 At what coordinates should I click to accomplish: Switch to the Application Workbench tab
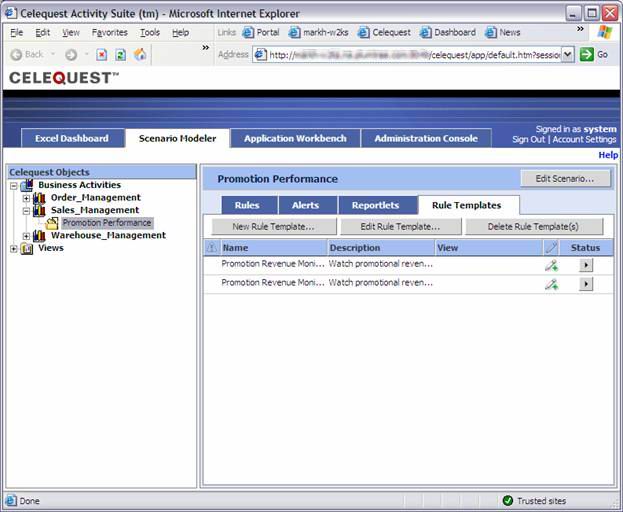(x=295, y=138)
